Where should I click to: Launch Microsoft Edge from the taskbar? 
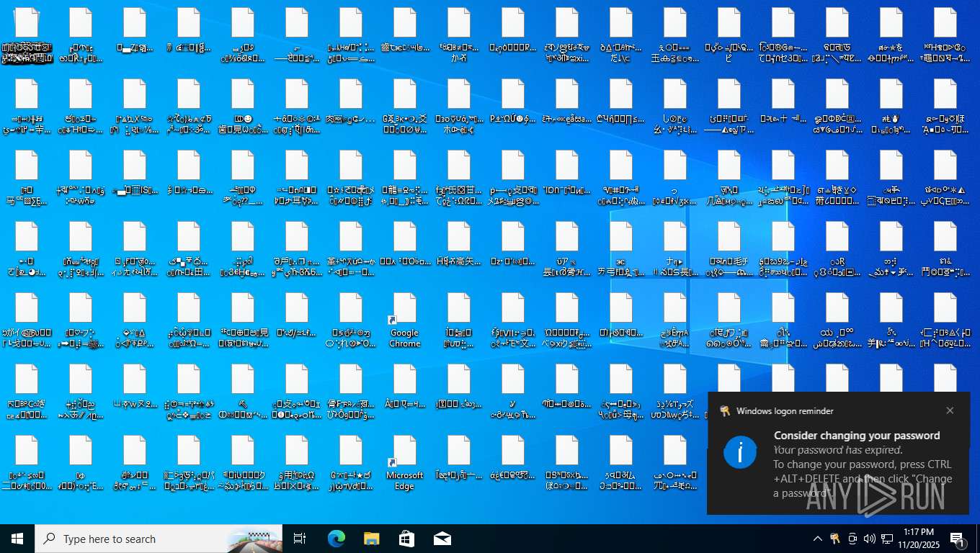coord(337,539)
